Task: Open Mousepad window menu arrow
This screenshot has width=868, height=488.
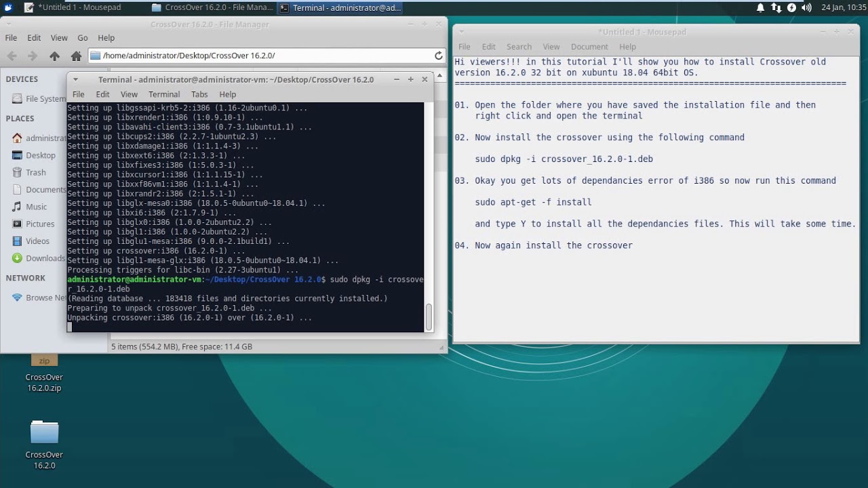Action: click(461, 32)
